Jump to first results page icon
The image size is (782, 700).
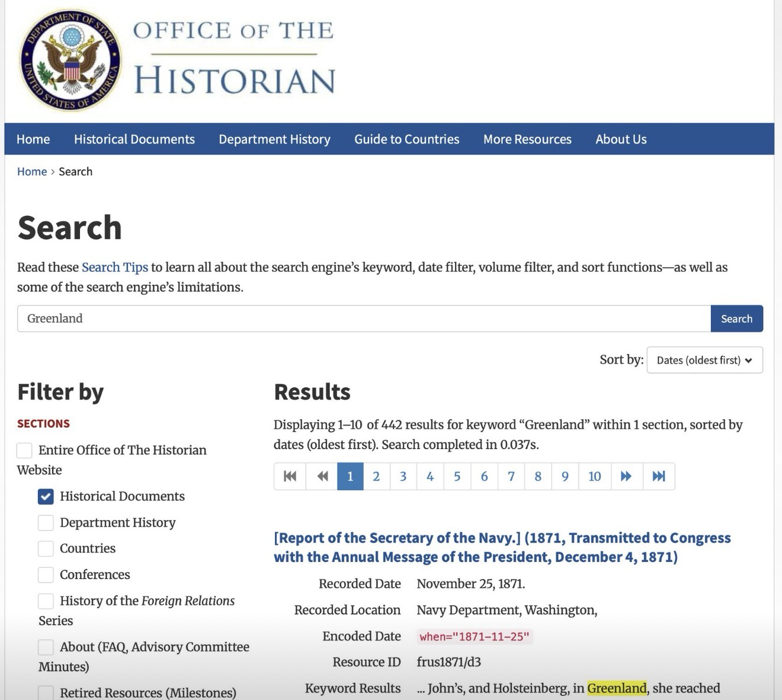tap(290, 476)
